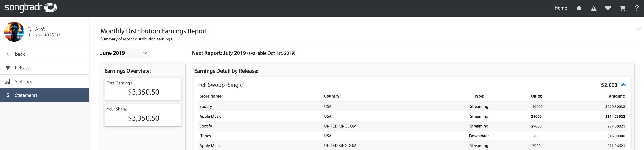Open the June 2019 month dropdown

coord(125,53)
